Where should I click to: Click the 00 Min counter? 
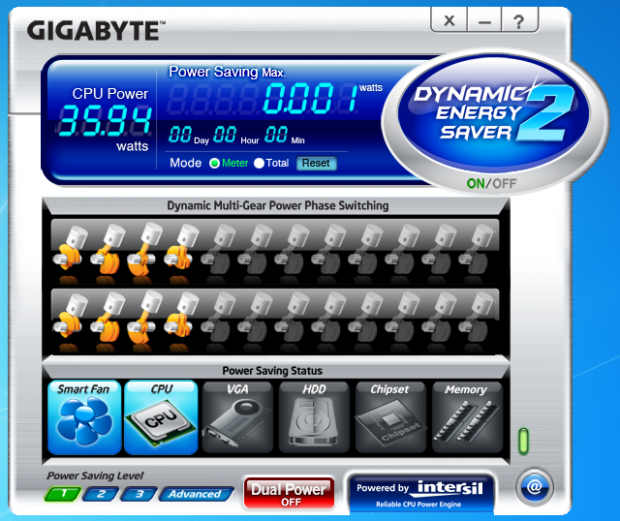[276, 135]
